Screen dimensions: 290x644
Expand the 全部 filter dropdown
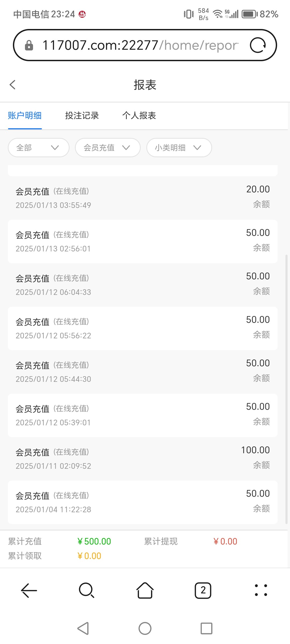click(x=39, y=148)
